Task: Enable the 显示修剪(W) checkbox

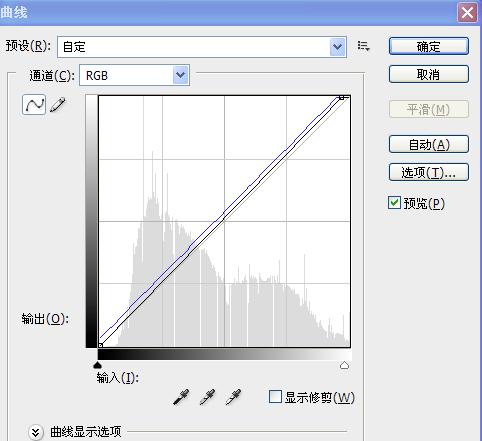Action: (275, 397)
